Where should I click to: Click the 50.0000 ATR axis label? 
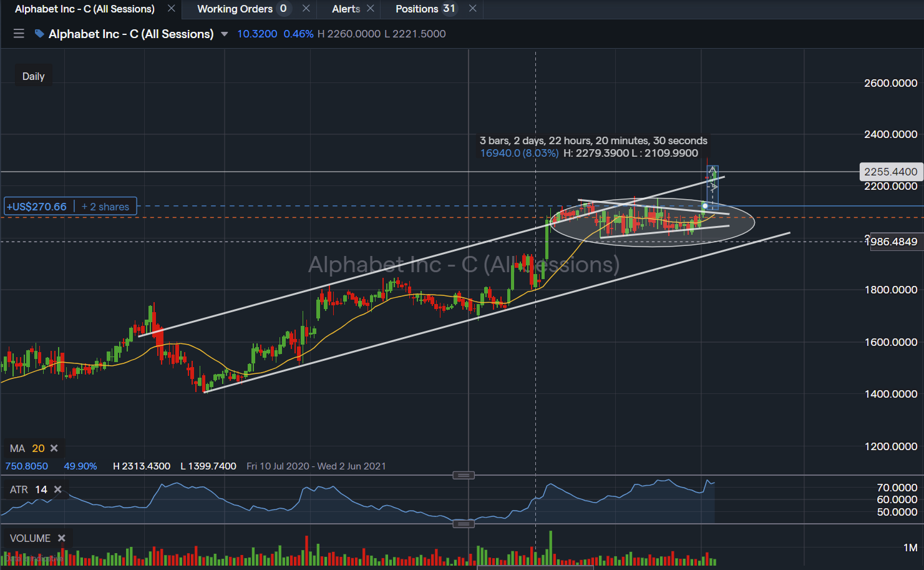click(897, 512)
